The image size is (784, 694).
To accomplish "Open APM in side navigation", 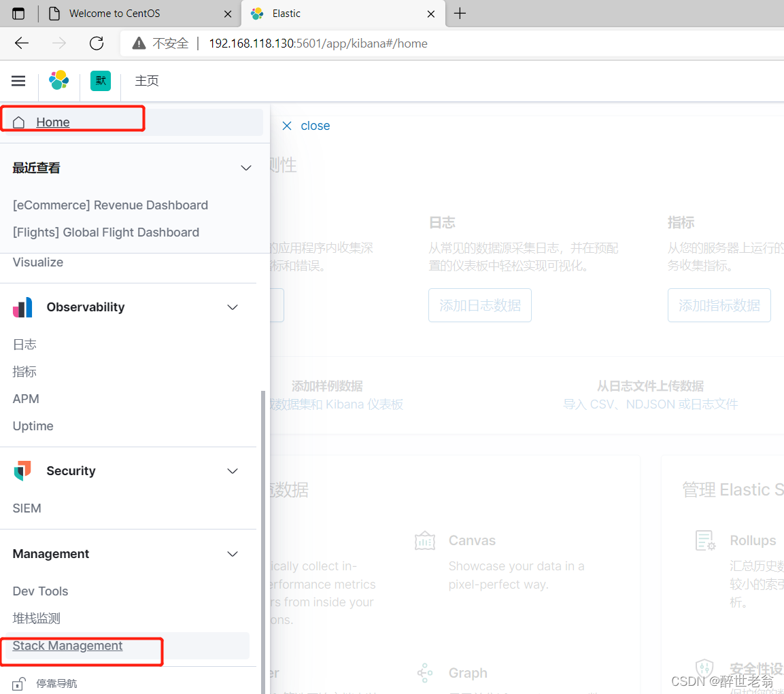I will [26, 399].
